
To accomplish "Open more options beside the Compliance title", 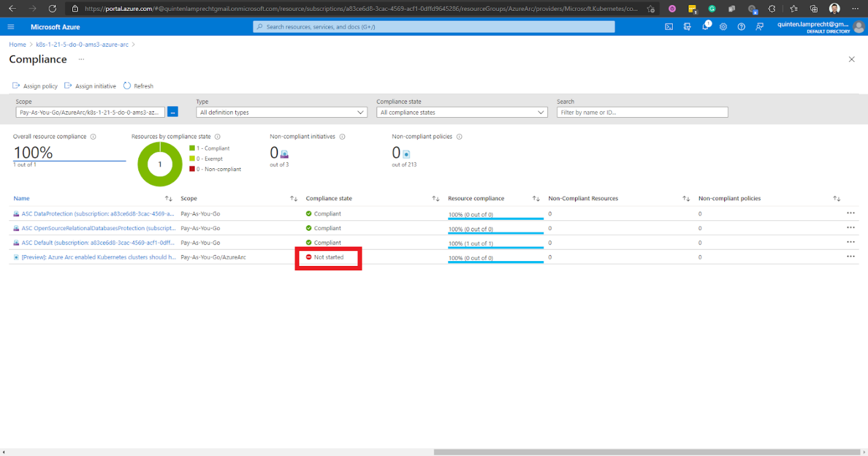I will coord(81,60).
